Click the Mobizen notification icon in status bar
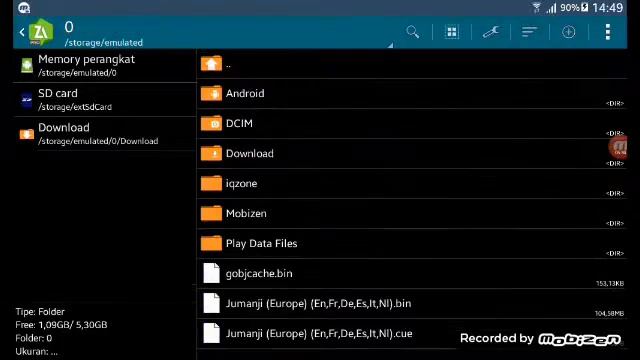The width and height of the screenshot is (640, 360). click(24, 7)
